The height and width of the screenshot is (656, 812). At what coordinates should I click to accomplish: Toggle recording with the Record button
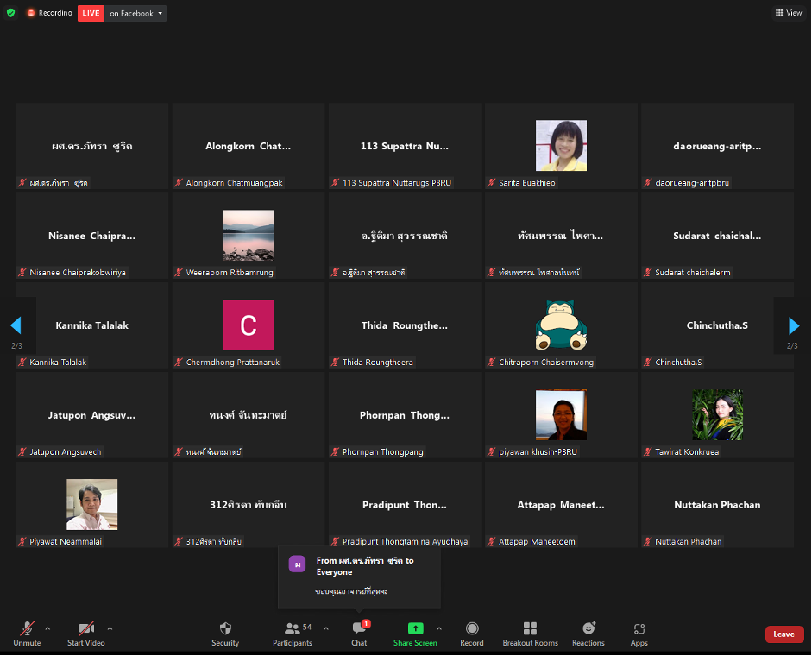(x=472, y=633)
